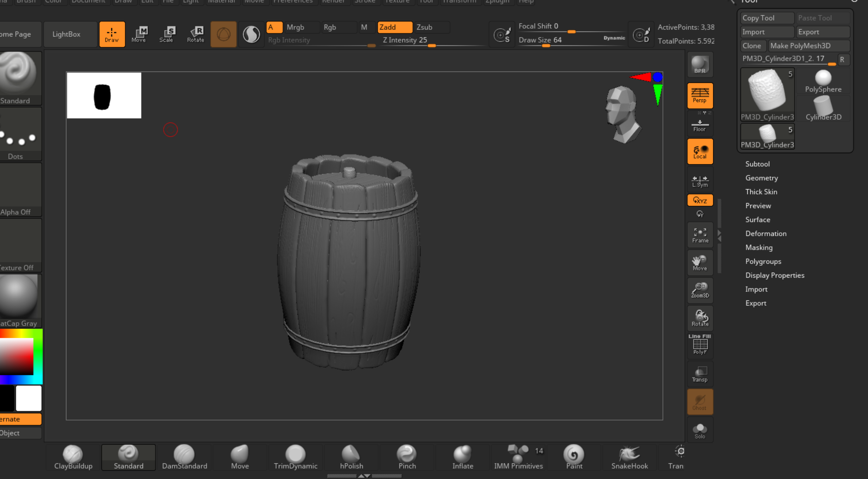
Task: Open the Deformation section
Action: pyautogui.click(x=765, y=234)
